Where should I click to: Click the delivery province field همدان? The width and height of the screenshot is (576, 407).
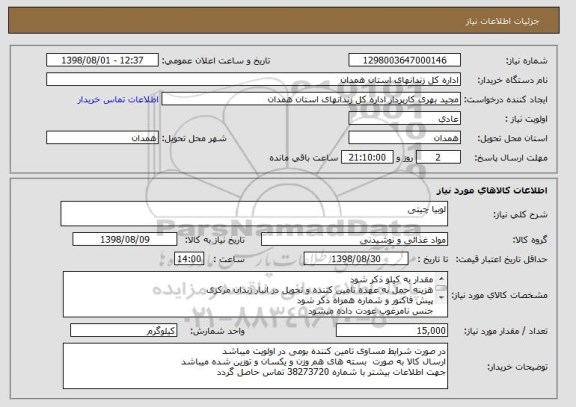[x=404, y=138]
